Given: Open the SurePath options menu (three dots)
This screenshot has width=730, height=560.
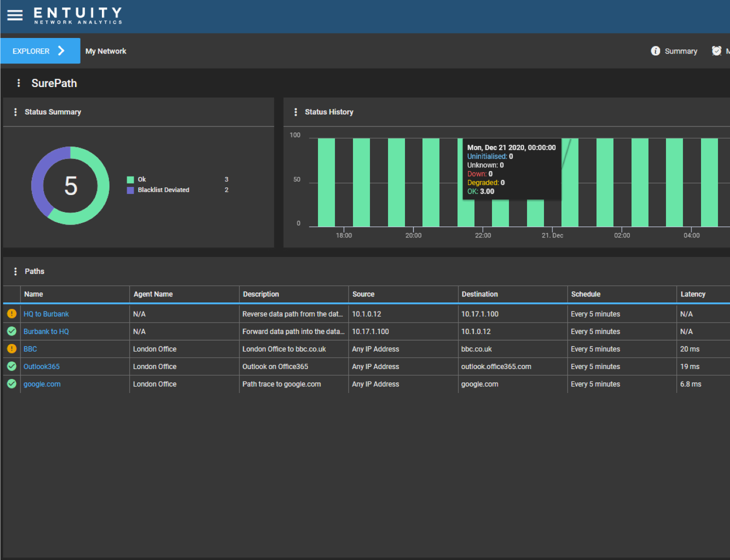Looking at the screenshot, I should (18, 83).
